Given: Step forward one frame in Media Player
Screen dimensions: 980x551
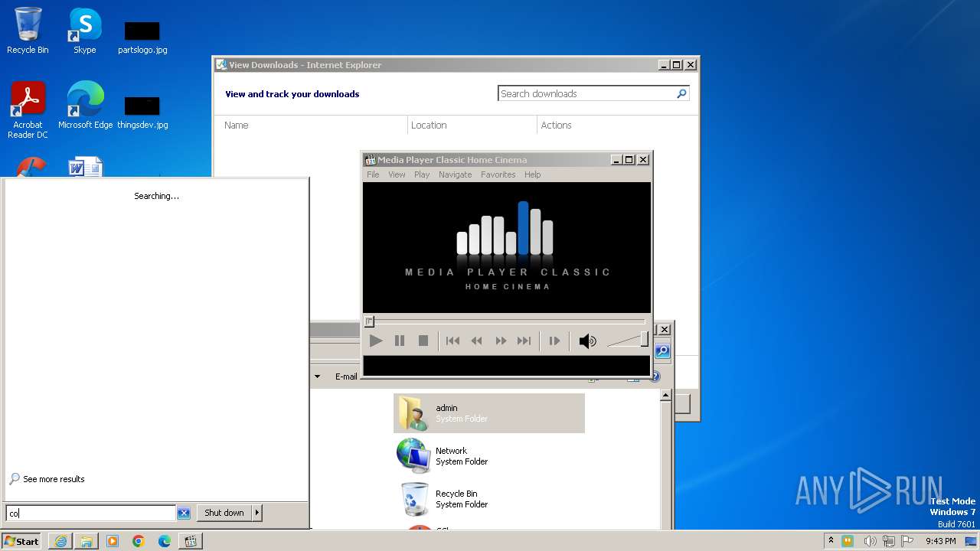Looking at the screenshot, I should click(554, 341).
